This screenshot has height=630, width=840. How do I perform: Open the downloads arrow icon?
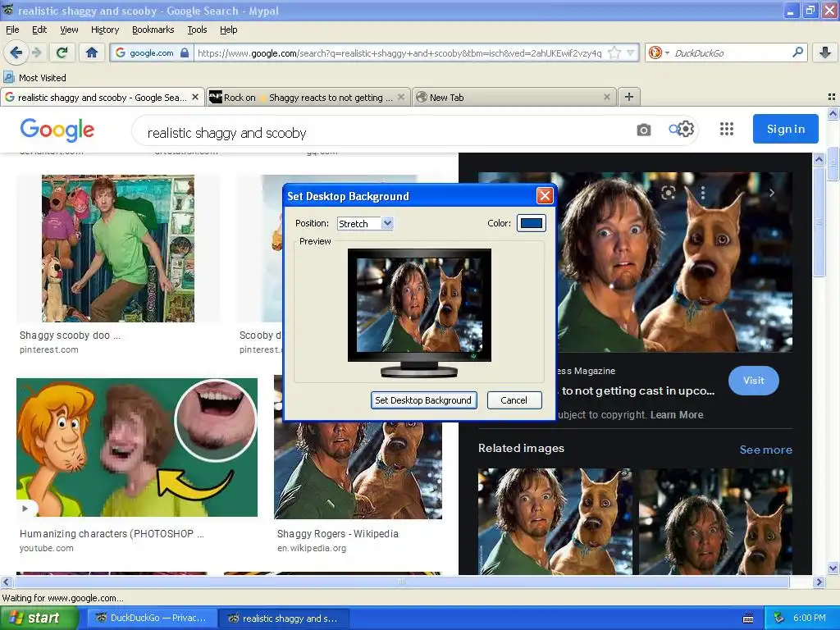[x=825, y=52]
